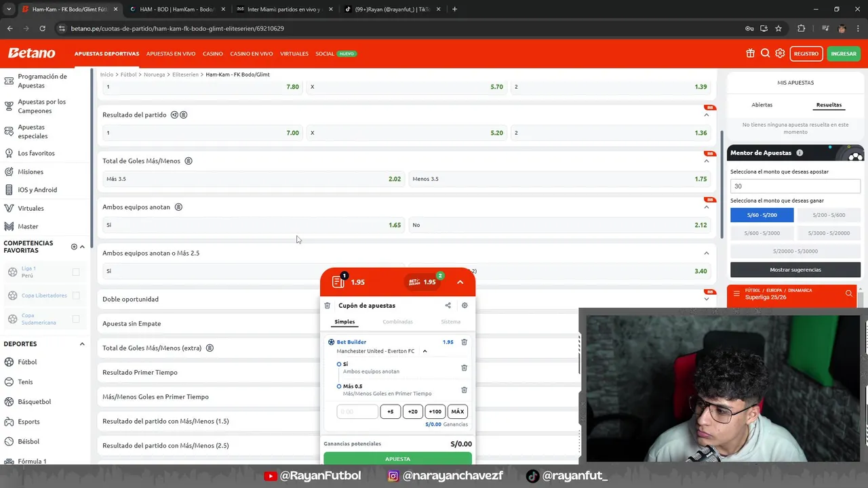Select S/200 - S/600 winning range
The height and width of the screenshot is (488, 868).
tap(829, 215)
